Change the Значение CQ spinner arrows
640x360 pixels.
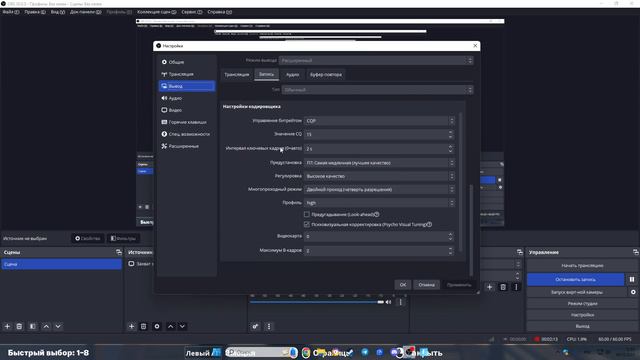point(451,134)
